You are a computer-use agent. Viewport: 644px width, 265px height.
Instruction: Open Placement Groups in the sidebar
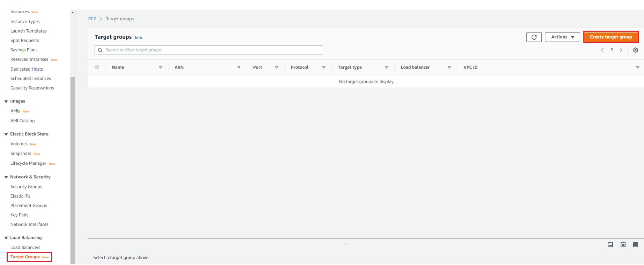click(x=29, y=206)
